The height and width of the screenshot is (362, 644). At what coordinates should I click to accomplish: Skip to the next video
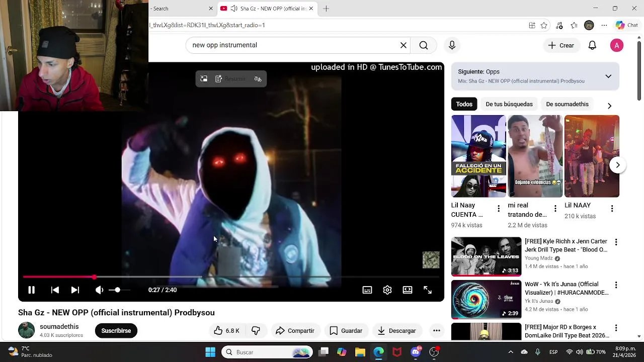click(x=75, y=290)
